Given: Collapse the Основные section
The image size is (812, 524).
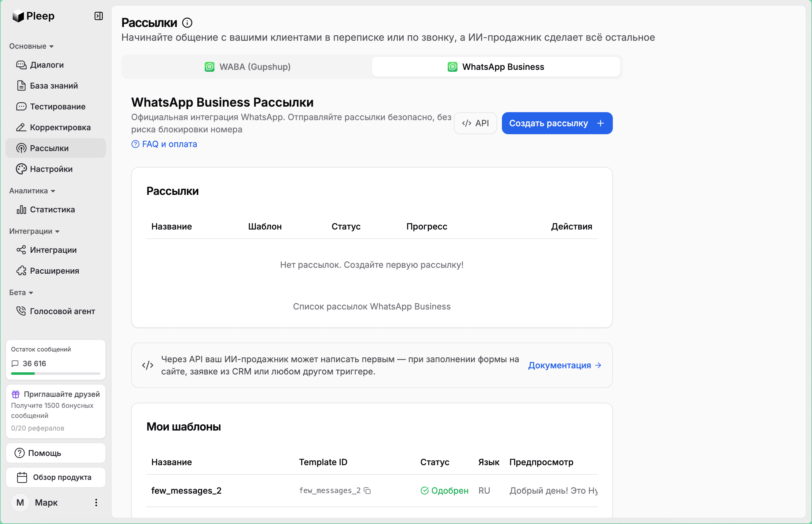Looking at the screenshot, I should [x=31, y=46].
